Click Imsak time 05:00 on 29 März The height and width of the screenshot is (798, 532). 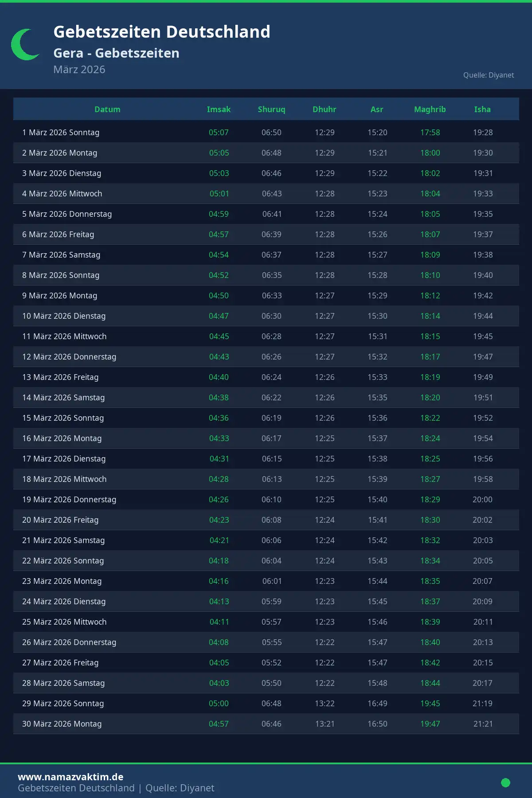[219, 704]
